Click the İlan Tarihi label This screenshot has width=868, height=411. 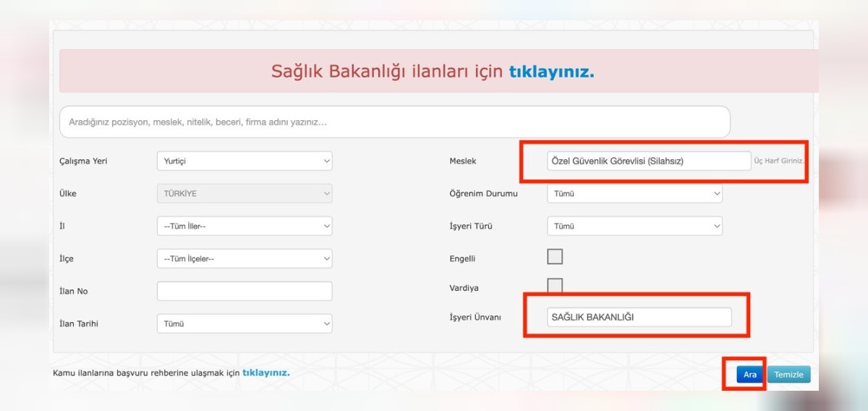click(x=78, y=323)
